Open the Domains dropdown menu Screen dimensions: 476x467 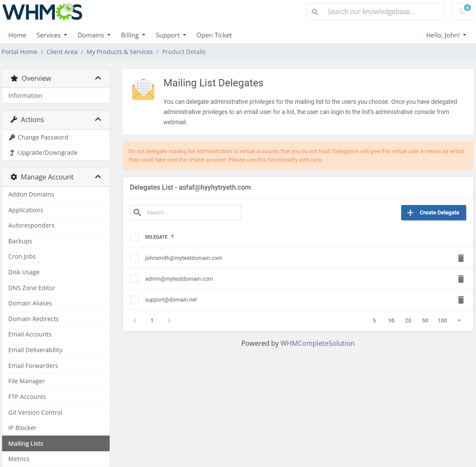tap(94, 35)
